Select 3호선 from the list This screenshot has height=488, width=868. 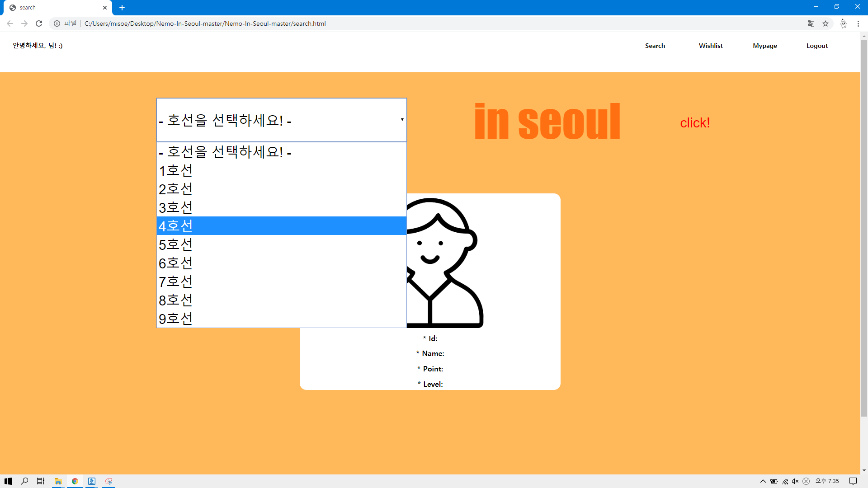pyautogui.click(x=282, y=207)
